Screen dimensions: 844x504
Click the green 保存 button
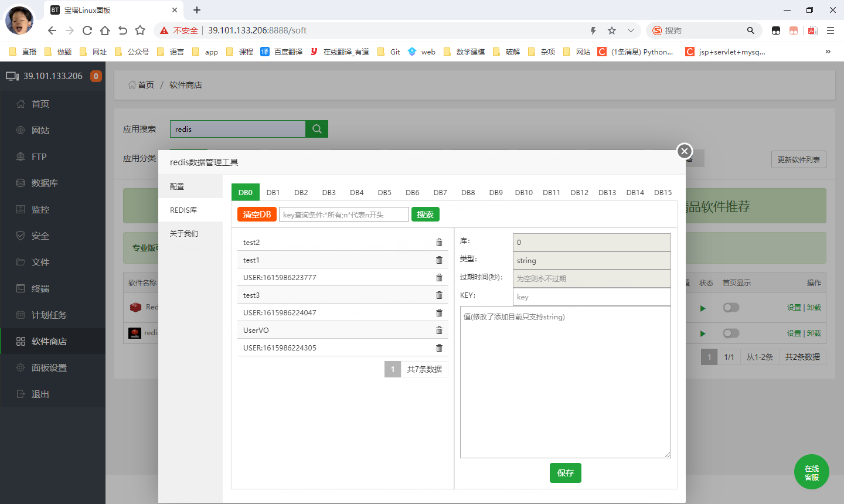click(x=565, y=473)
